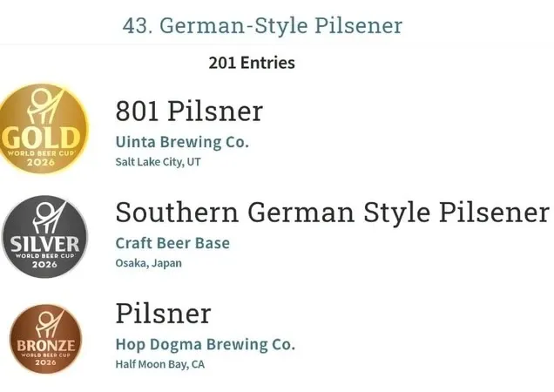Open the Craft Beer Base brewery link
Viewport: 554px width, 392px height.
click(172, 243)
